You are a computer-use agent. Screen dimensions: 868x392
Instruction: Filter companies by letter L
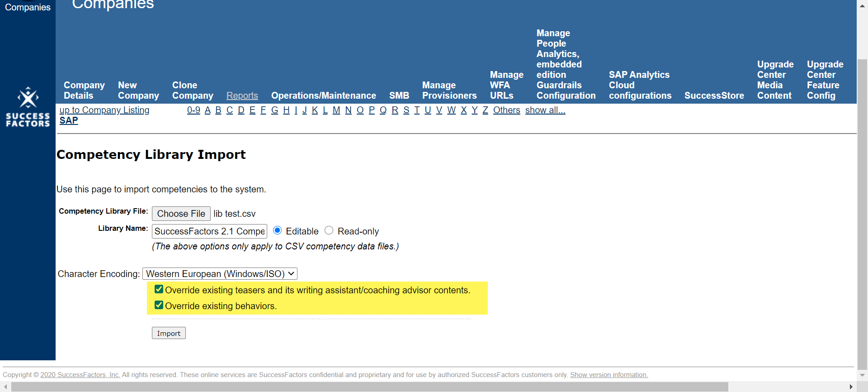pyautogui.click(x=325, y=110)
